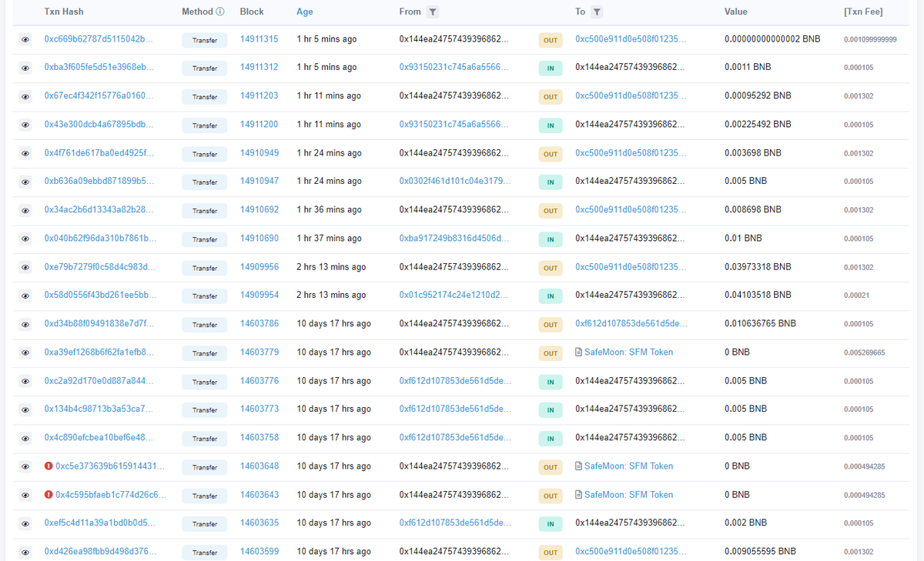
Task: Select txn fee 0.005269665
Action: click(864, 352)
